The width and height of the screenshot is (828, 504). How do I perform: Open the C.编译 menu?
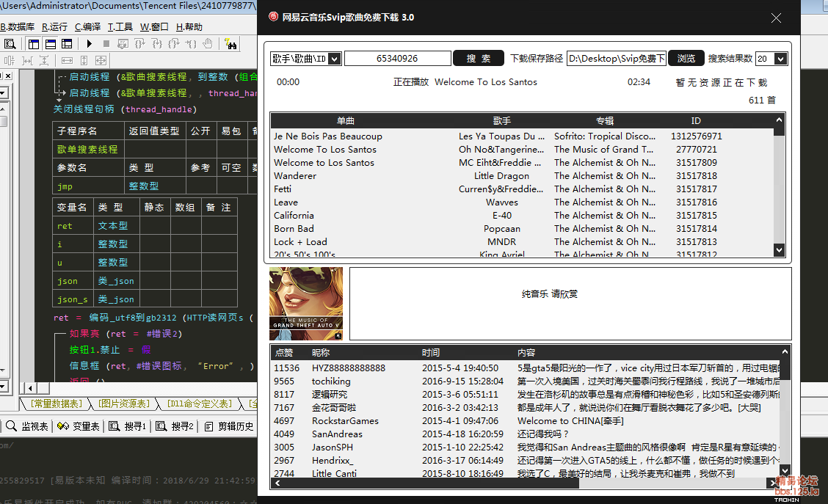pyautogui.click(x=87, y=27)
